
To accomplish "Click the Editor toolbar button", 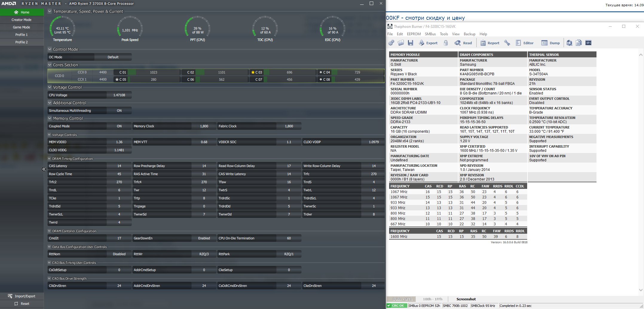I will coord(524,43).
